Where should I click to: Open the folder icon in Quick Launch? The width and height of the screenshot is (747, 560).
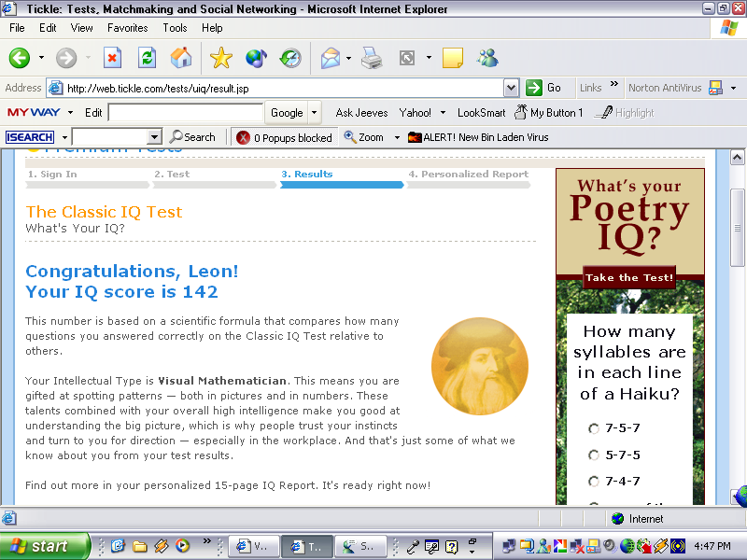pos(139,546)
